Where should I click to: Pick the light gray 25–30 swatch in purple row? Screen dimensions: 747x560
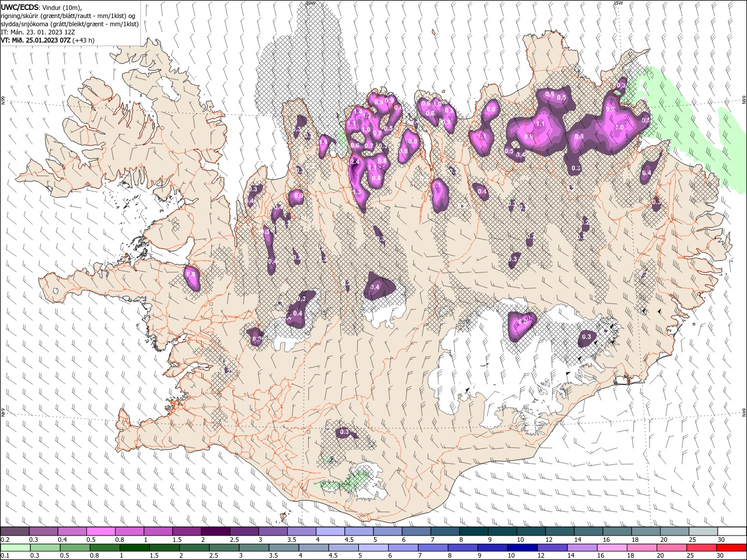point(703,531)
